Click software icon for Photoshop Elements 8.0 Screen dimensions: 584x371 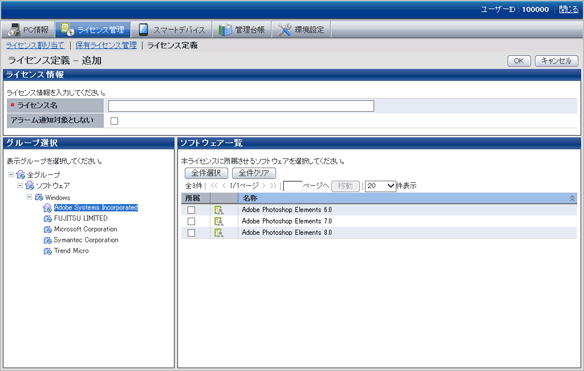(x=219, y=233)
